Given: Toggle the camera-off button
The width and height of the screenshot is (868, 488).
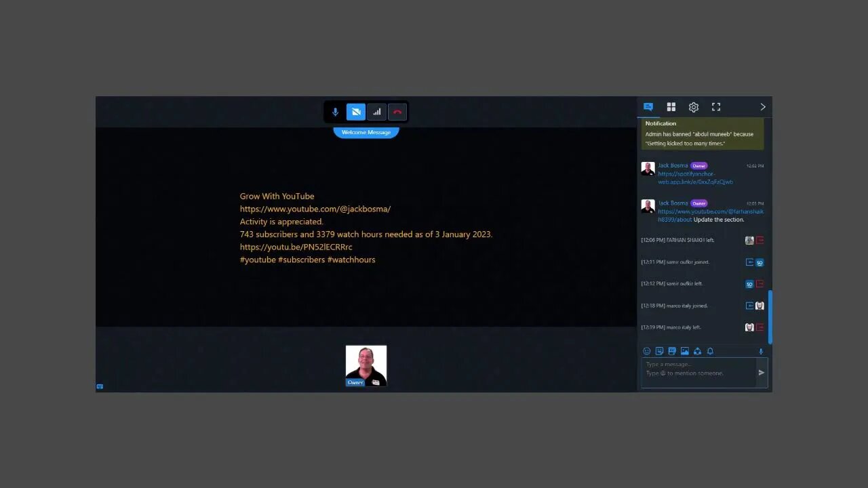Looking at the screenshot, I should pos(356,112).
